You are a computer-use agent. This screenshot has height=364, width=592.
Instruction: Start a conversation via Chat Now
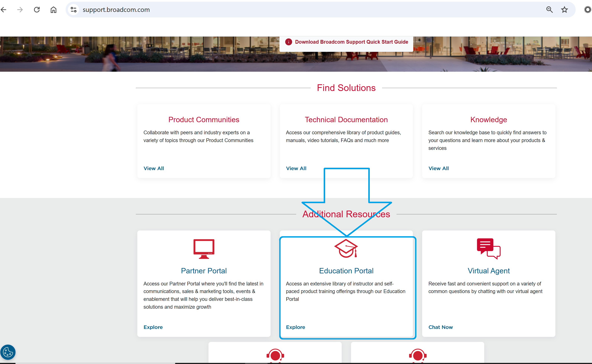[441, 327]
